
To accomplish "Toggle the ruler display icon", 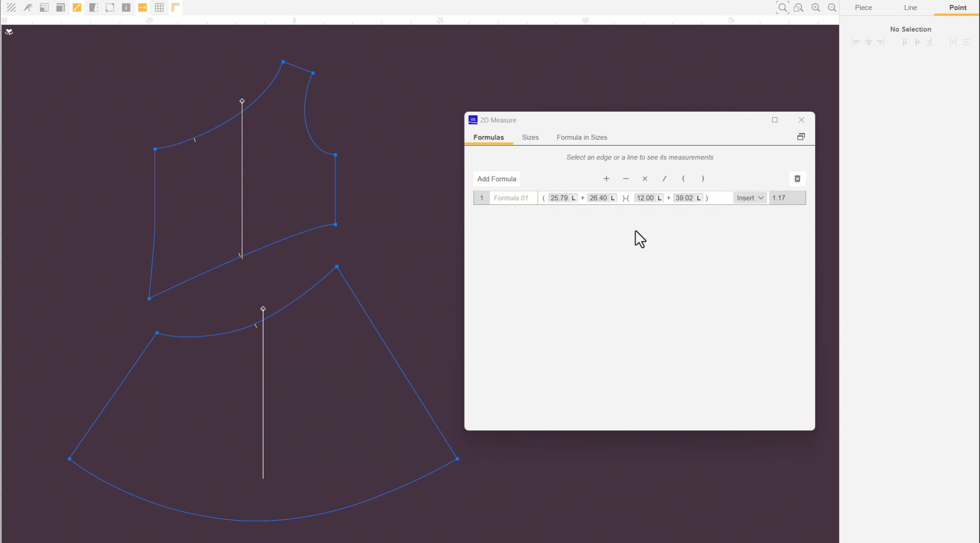I will tap(175, 8).
